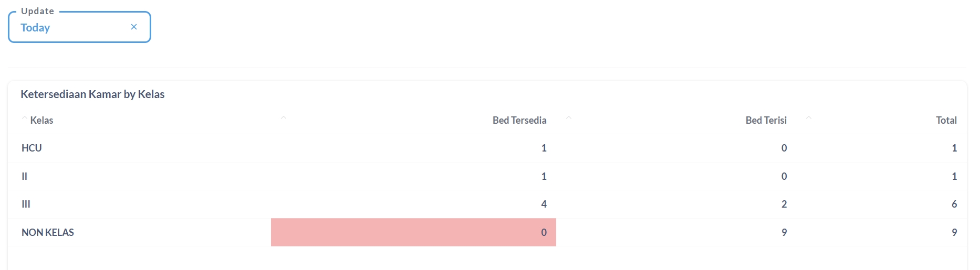
Task: Click sort arrow for Bed Terisi column
Action: coord(569,118)
